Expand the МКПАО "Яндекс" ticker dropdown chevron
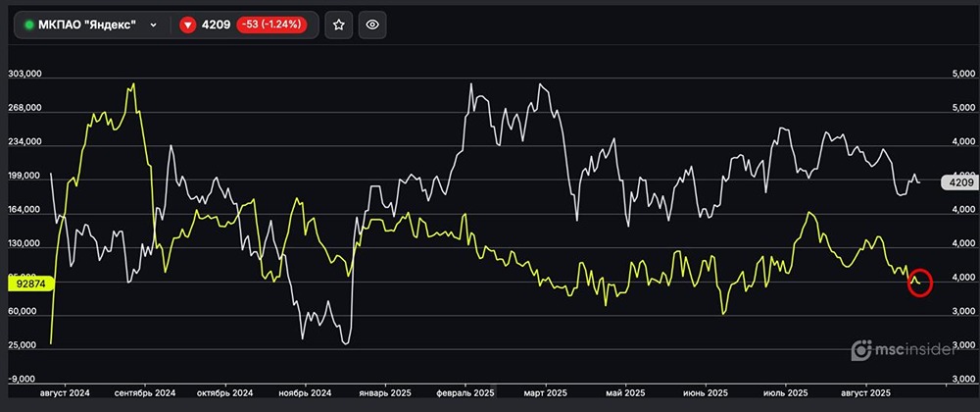 tap(154, 26)
